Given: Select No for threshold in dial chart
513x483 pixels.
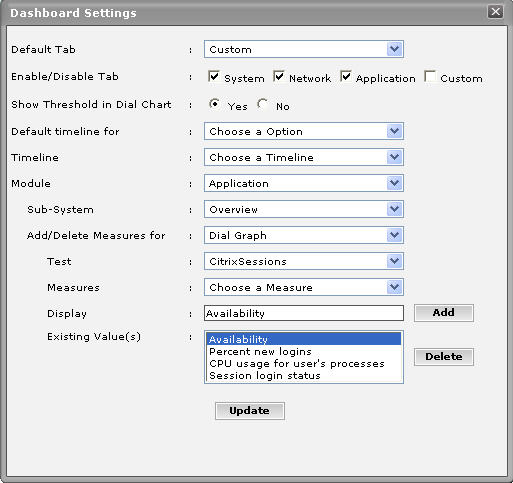Looking at the screenshot, I should click(263, 104).
